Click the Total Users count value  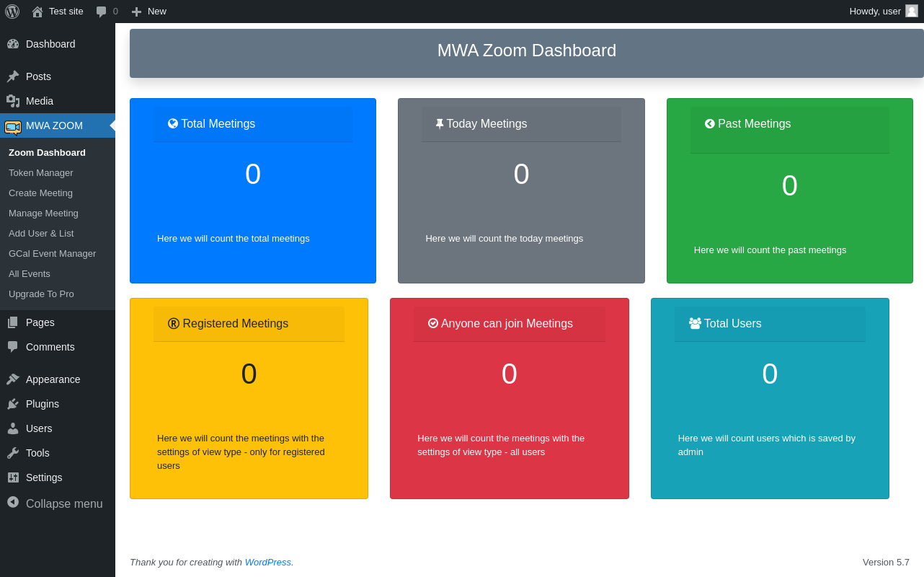770,374
